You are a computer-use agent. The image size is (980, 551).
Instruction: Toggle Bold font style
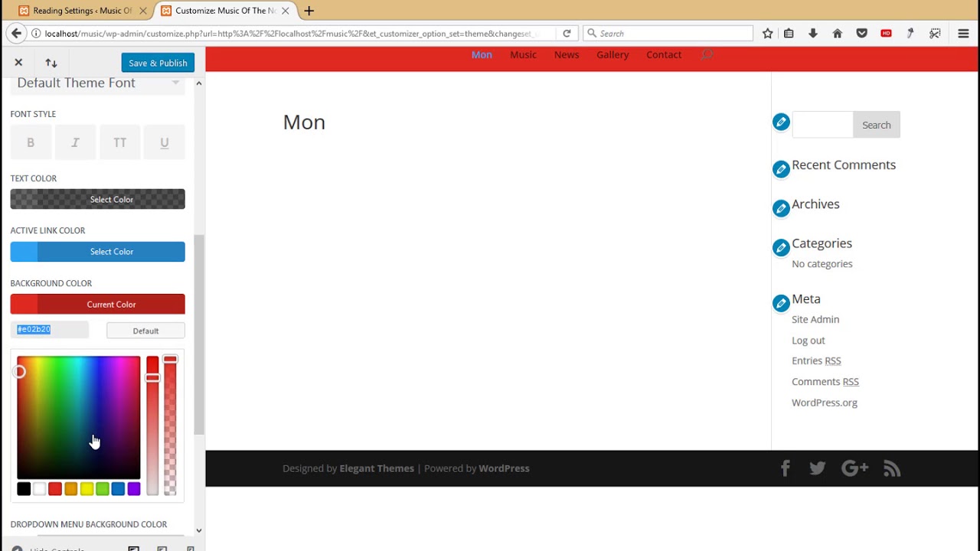tap(31, 142)
